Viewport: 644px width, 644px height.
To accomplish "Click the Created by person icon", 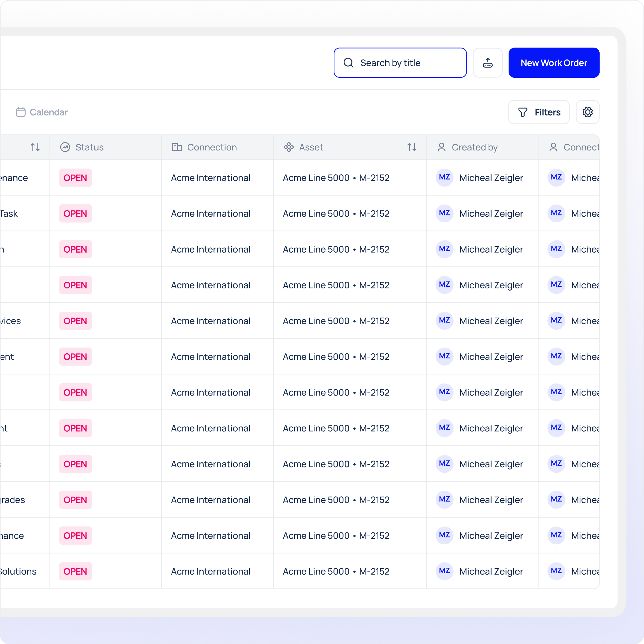I will point(441,147).
